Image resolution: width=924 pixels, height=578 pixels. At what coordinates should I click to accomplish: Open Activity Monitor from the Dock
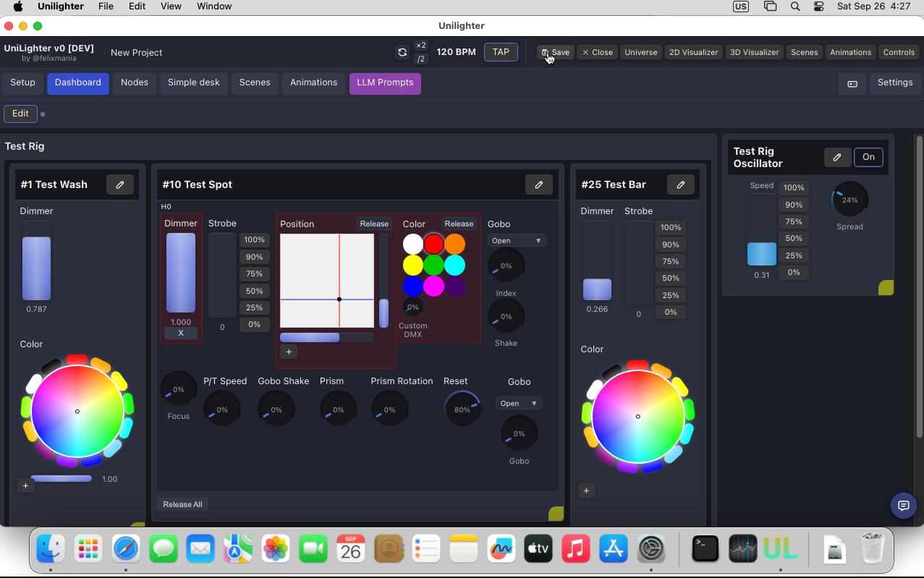pyautogui.click(x=742, y=548)
